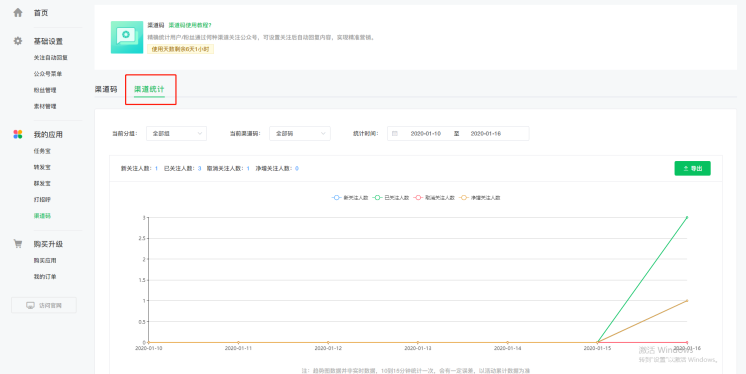Click the green 渠道码 chat bubble logo
The width and height of the screenshot is (746, 374).
pos(127,37)
